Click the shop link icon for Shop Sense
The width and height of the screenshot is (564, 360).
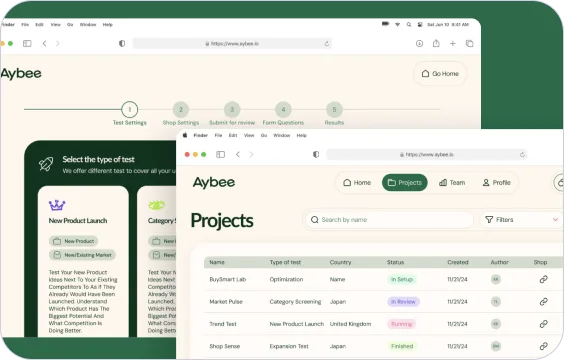[x=543, y=346]
